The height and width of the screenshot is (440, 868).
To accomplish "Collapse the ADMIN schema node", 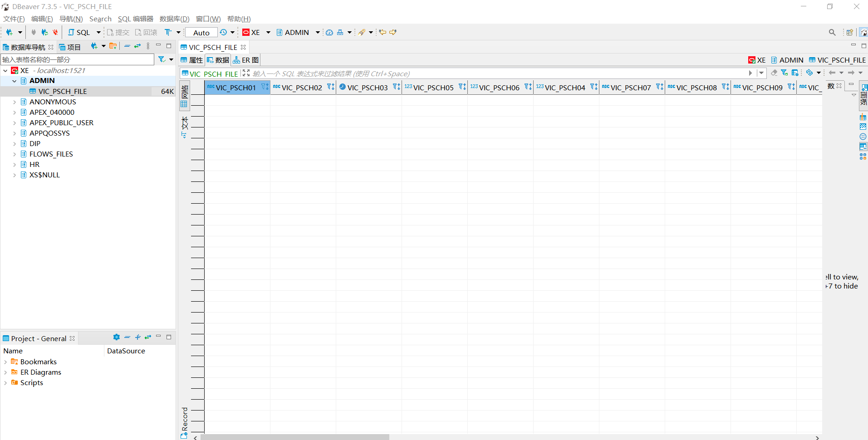I will (x=15, y=81).
